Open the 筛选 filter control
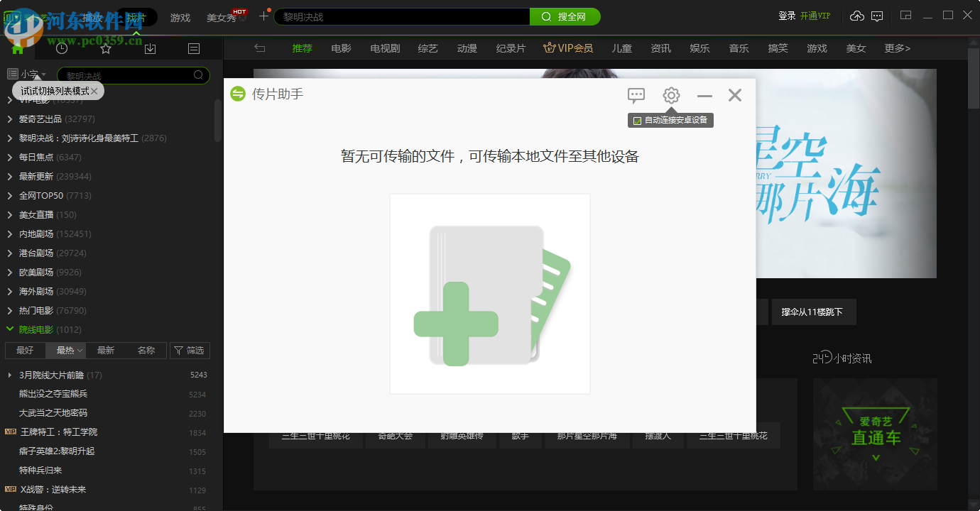The image size is (980, 511). point(190,350)
